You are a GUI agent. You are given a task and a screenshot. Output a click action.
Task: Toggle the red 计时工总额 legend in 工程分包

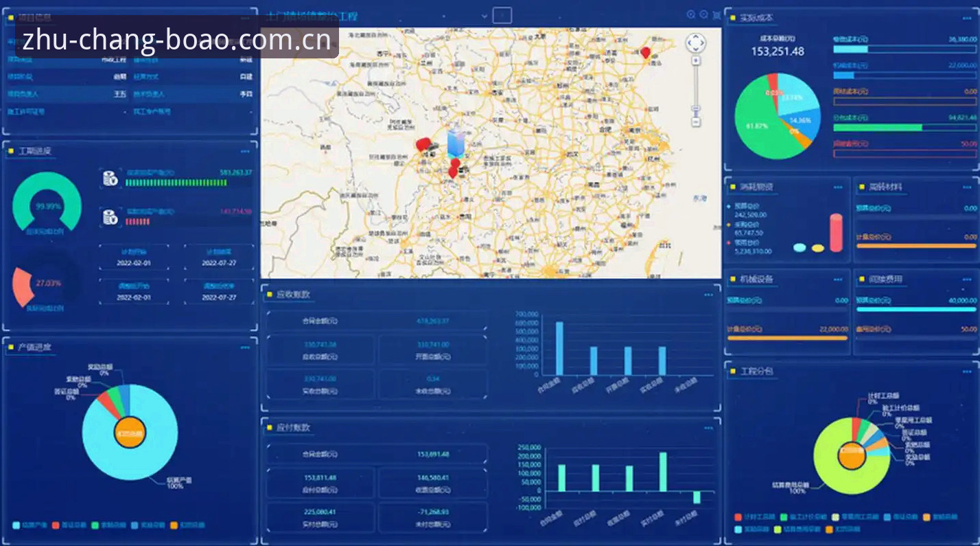[755, 516]
